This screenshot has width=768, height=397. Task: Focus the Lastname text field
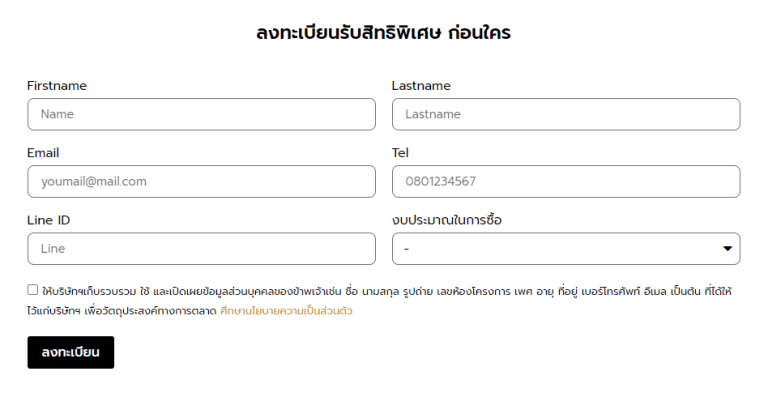(x=566, y=114)
